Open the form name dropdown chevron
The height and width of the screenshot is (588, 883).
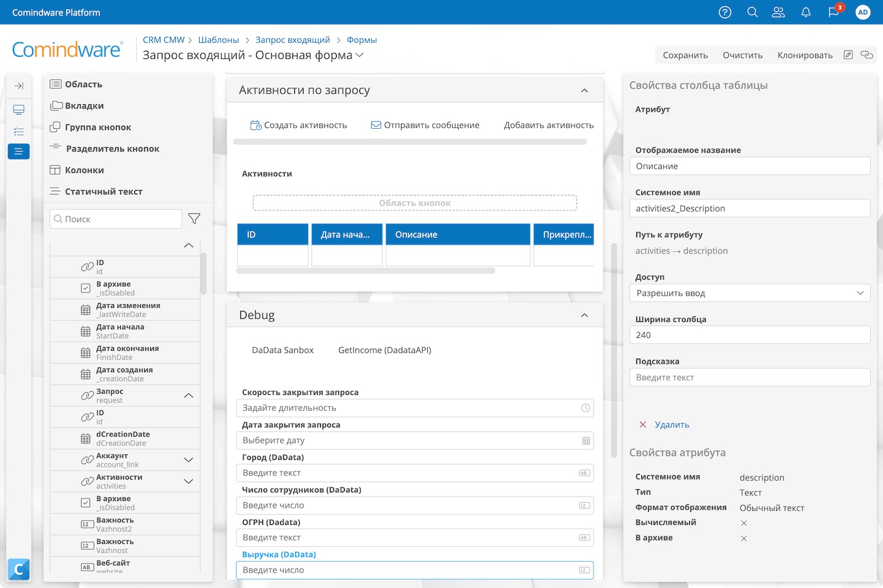(360, 55)
